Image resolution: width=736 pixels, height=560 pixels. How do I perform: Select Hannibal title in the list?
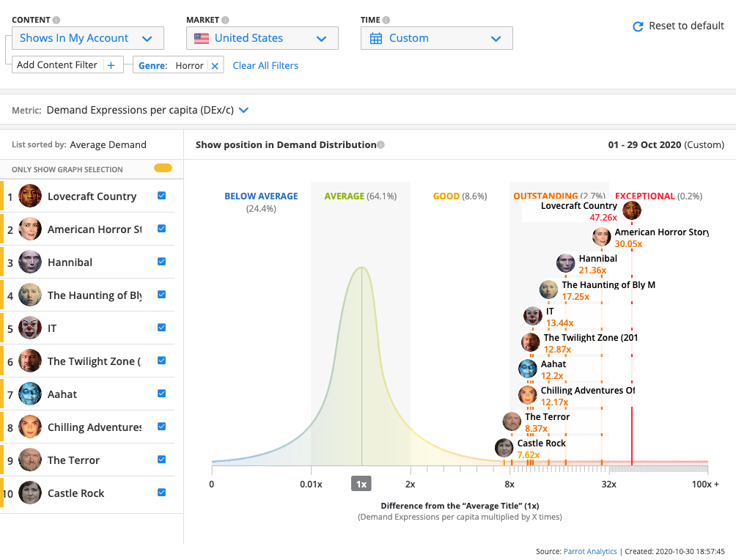70,262
